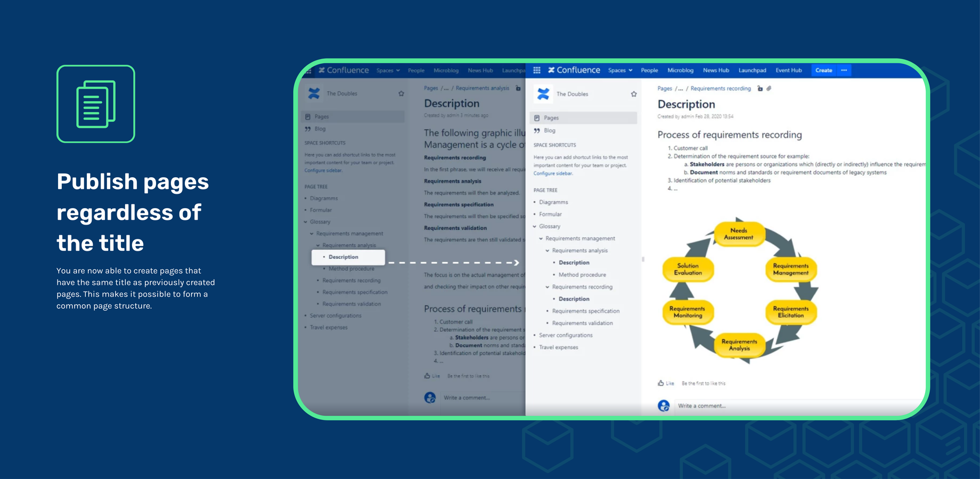The height and width of the screenshot is (479, 980).
Task: Click Configure sidebar link in right window
Action: pyautogui.click(x=553, y=174)
